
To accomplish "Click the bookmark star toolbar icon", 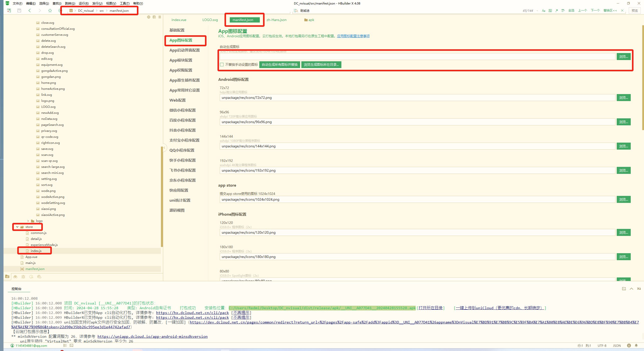I will pos(50,11).
